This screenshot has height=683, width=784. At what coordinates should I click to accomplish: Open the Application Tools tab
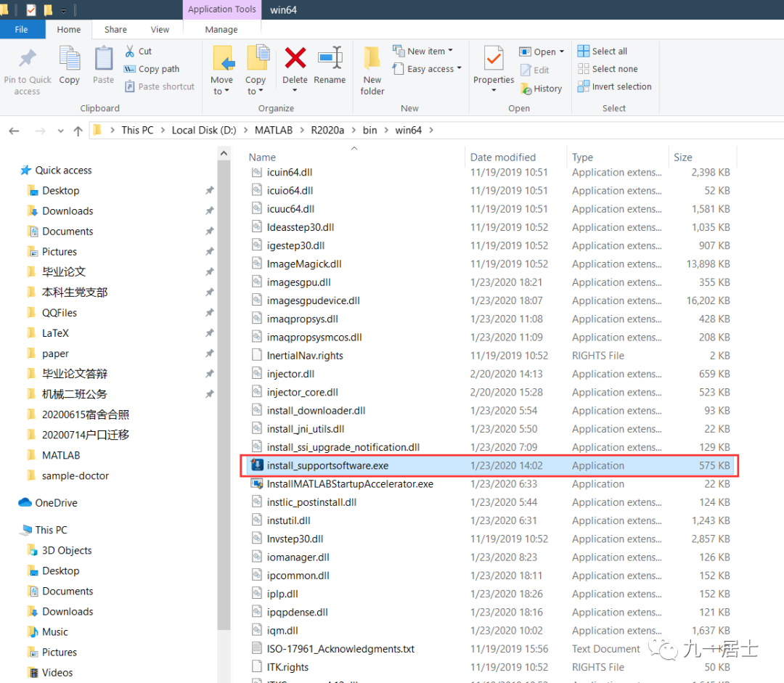coord(221,9)
